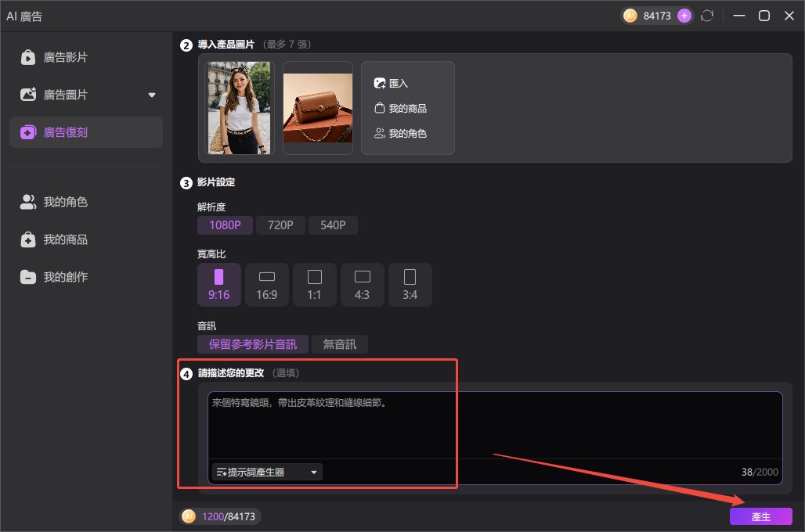Select 無音訊 audio option
Screen dimensions: 805x532
pyautogui.click(x=339, y=344)
